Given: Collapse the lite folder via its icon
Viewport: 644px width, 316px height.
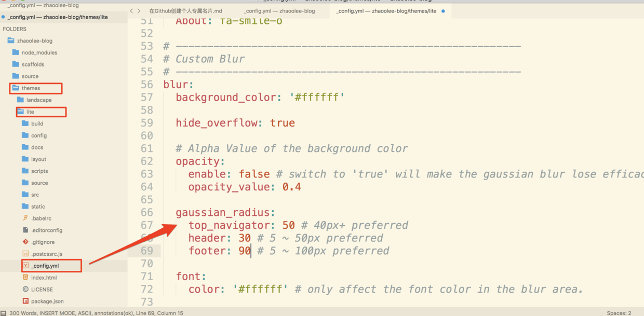Looking at the screenshot, I should click(x=20, y=112).
